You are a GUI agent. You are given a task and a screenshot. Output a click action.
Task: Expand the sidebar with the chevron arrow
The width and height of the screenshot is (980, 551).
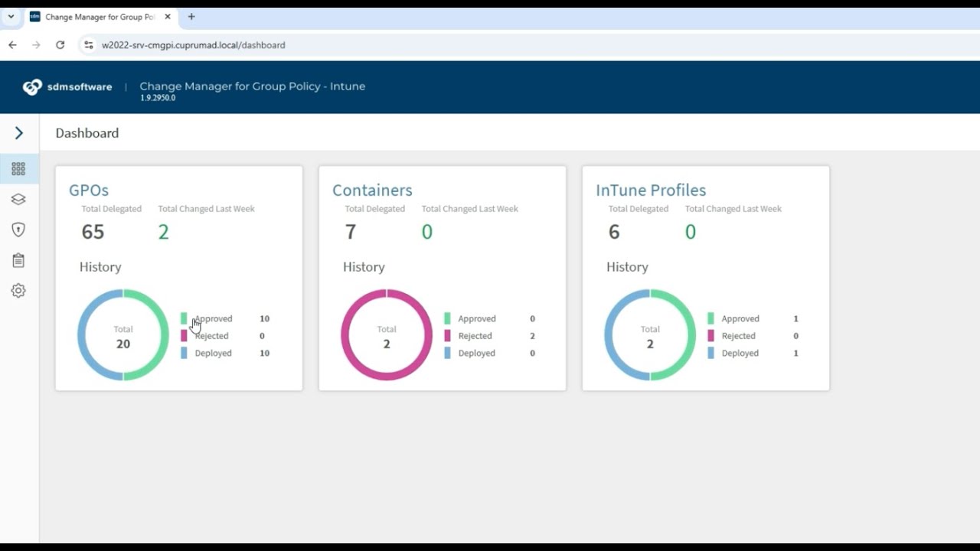point(19,132)
